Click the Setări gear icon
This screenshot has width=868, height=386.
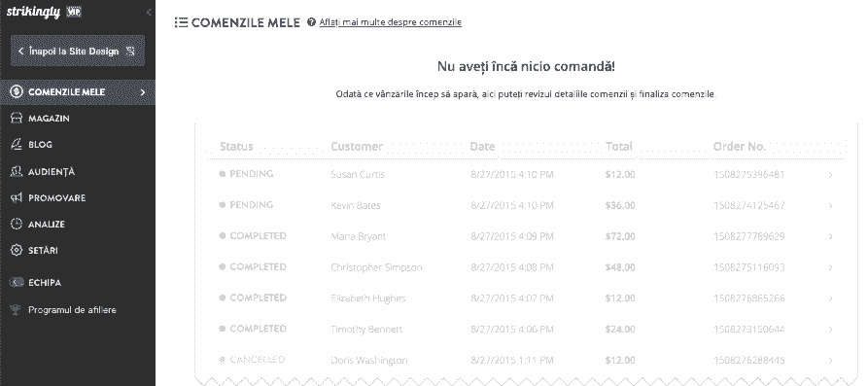(17, 250)
